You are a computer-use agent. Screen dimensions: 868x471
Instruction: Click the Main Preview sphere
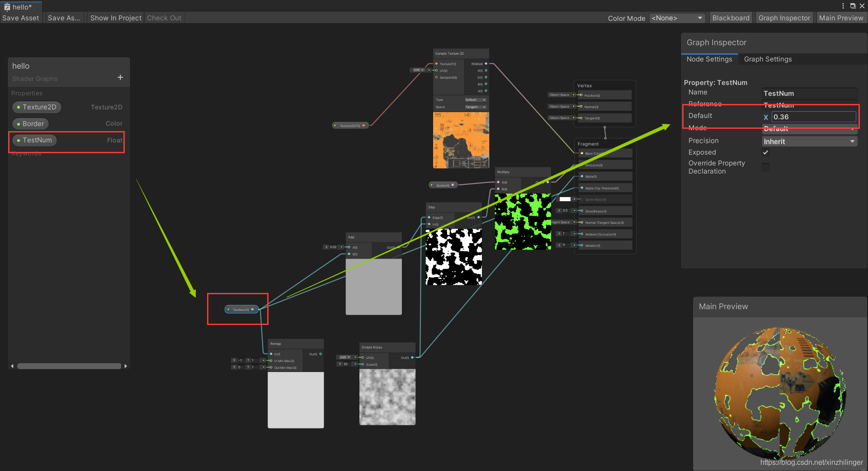click(x=780, y=394)
